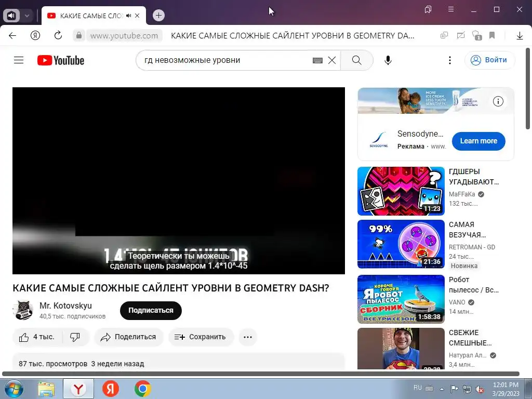The width and height of the screenshot is (532, 399).
Task: Open the MaFFaKa channel name
Action: 462,194
